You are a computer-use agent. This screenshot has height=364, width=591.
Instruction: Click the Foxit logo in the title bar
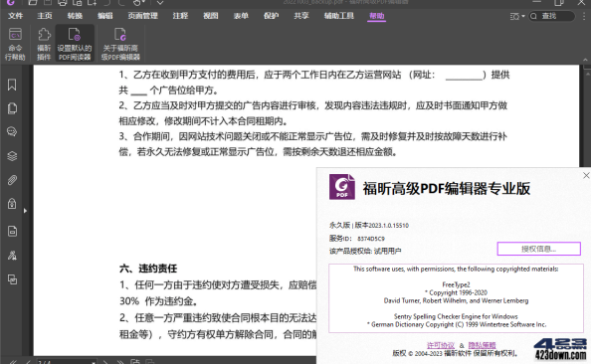click(11, 2)
